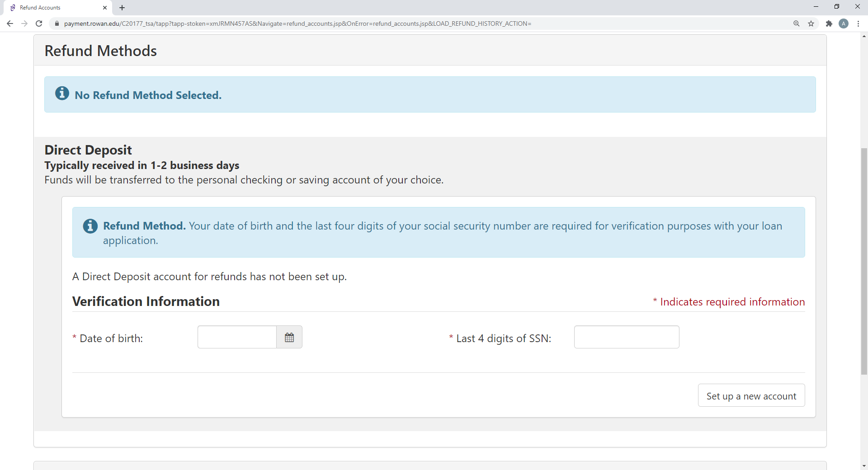Open the Chrome three-dot menu
Screen dimensions: 868x470
click(x=858, y=23)
